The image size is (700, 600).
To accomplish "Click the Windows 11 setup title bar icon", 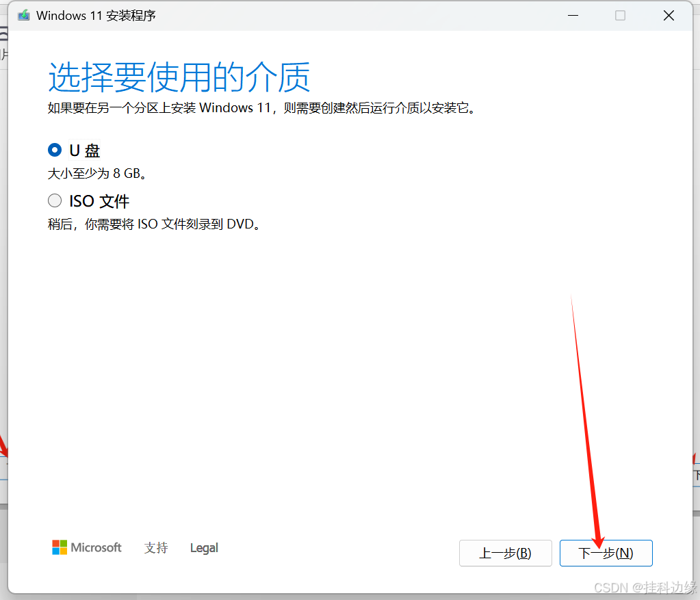I will [24, 16].
